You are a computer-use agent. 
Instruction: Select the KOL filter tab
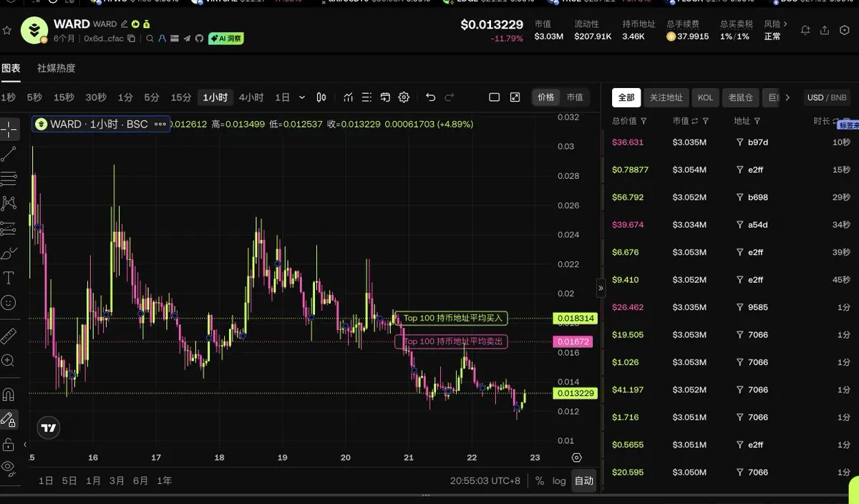pos(705,97)
